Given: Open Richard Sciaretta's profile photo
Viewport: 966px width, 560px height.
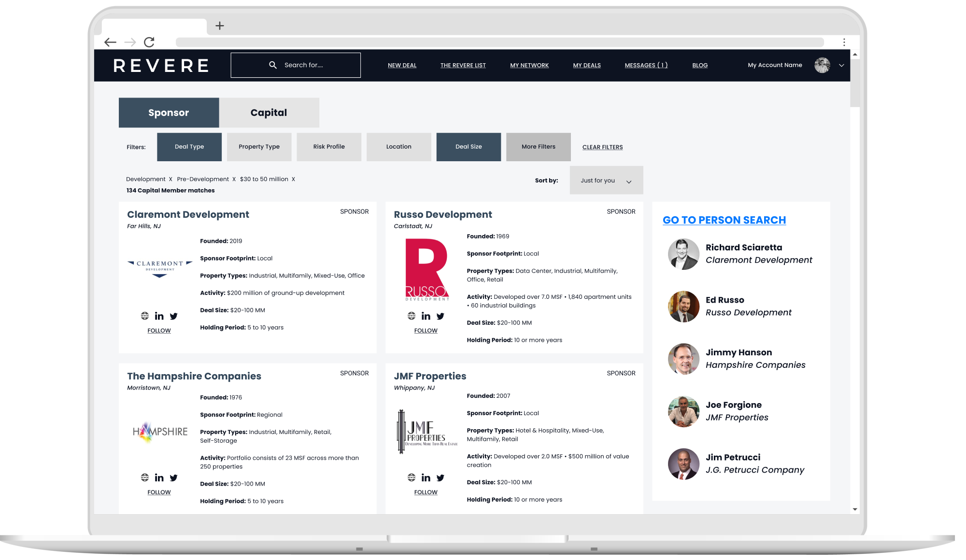Looking at the screenshot, I should [x=683, y=254].
